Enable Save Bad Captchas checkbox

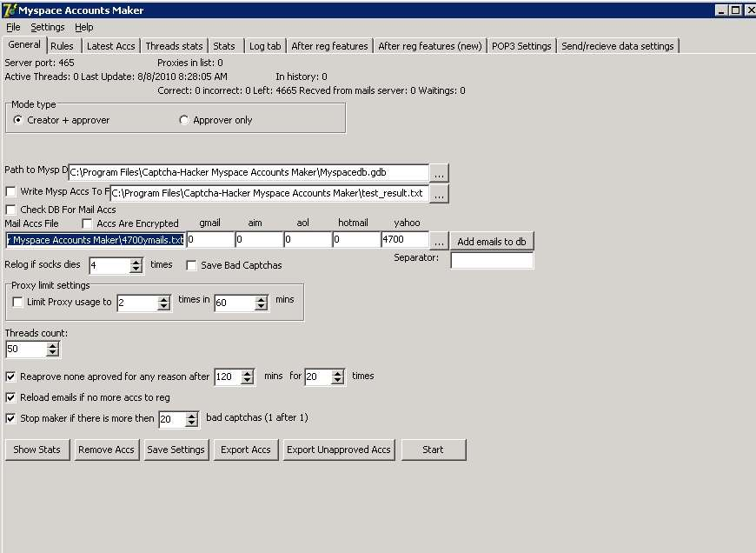pos(191,265)
